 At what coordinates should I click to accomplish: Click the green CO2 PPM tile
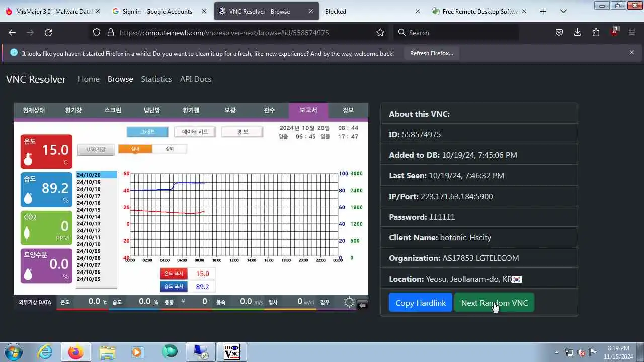[x=46, y=228]
